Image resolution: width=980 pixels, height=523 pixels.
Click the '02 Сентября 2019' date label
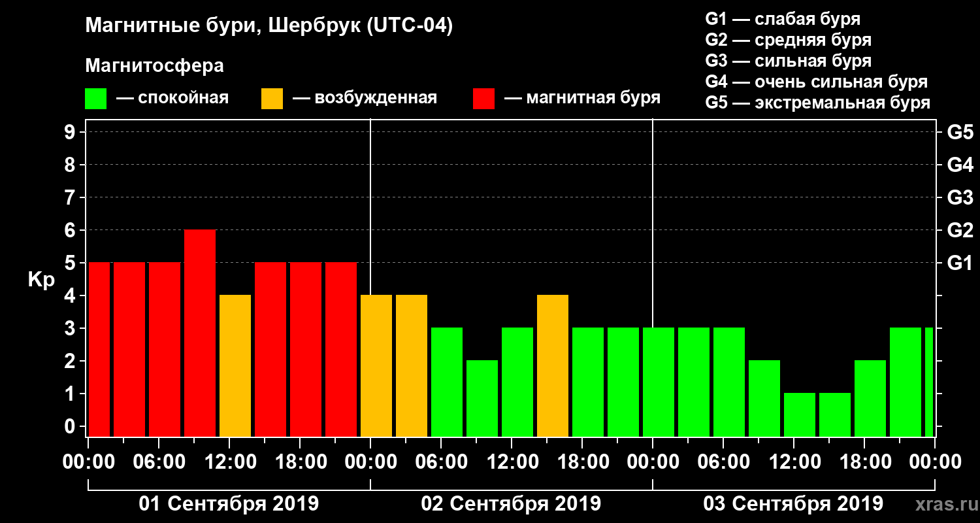pyautogui.click(x=511, y=504)
